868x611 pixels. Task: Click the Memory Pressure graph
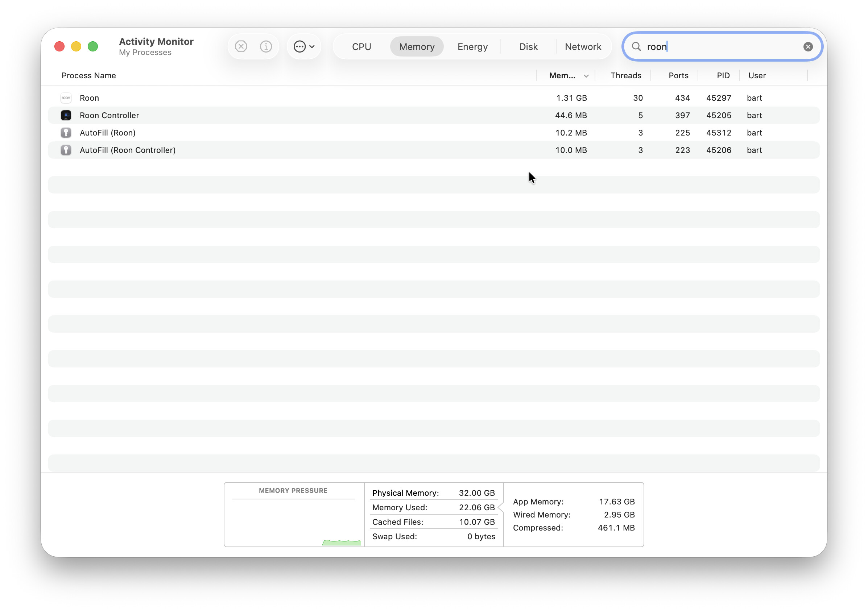pos(293,523)
